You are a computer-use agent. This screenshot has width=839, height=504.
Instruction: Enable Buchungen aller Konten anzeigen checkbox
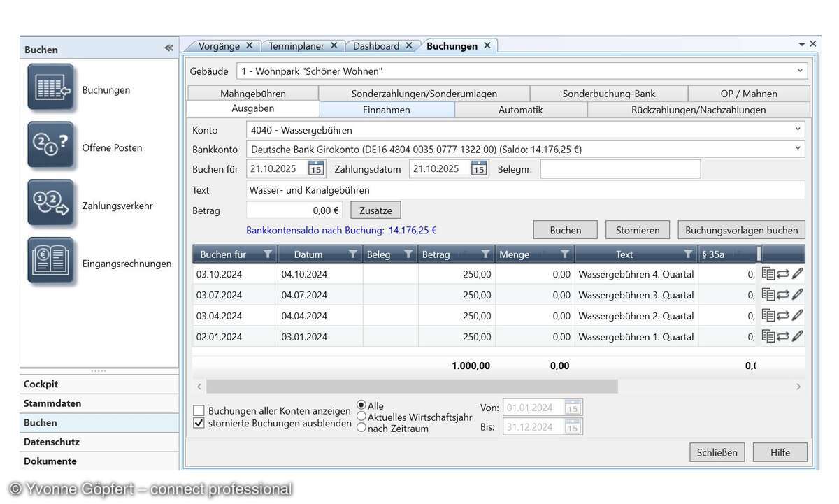(x=199, y=411)
